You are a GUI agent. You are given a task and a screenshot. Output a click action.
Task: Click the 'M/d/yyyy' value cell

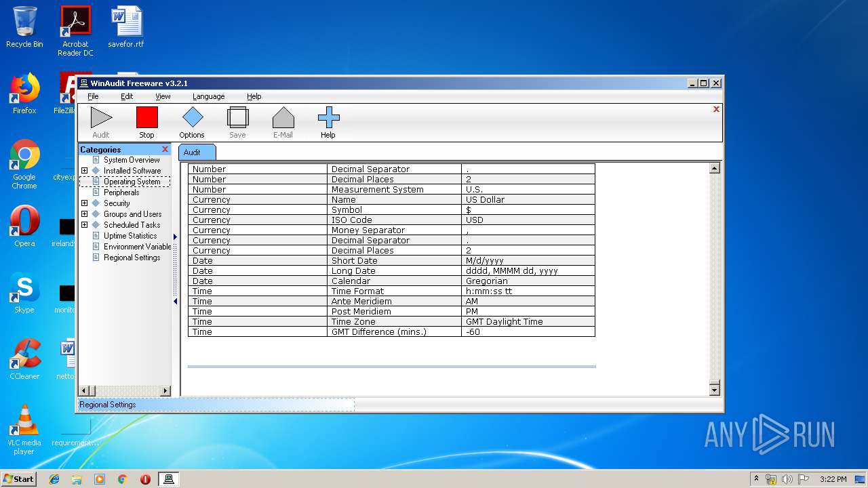click(x=528, y=261)
